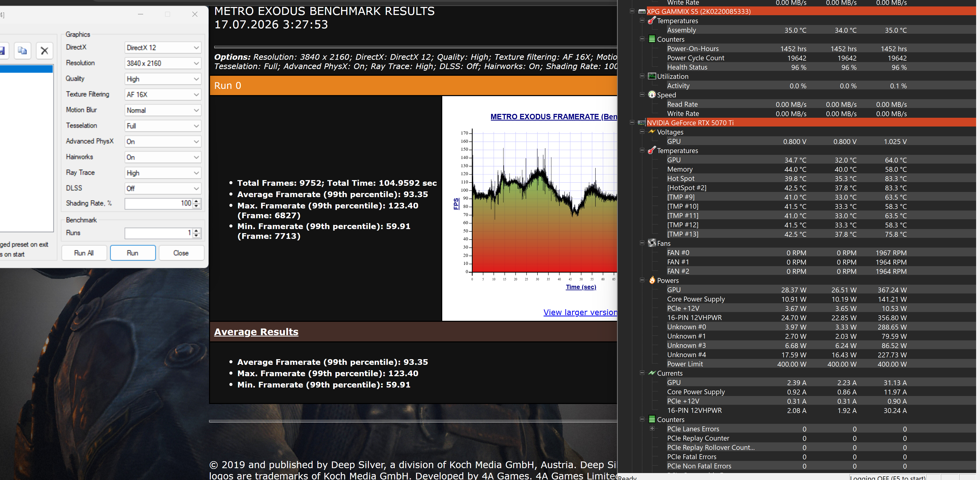Collapse the Utilization section
The width and height of the screenshot is (980, 480).
click(642, 76)
